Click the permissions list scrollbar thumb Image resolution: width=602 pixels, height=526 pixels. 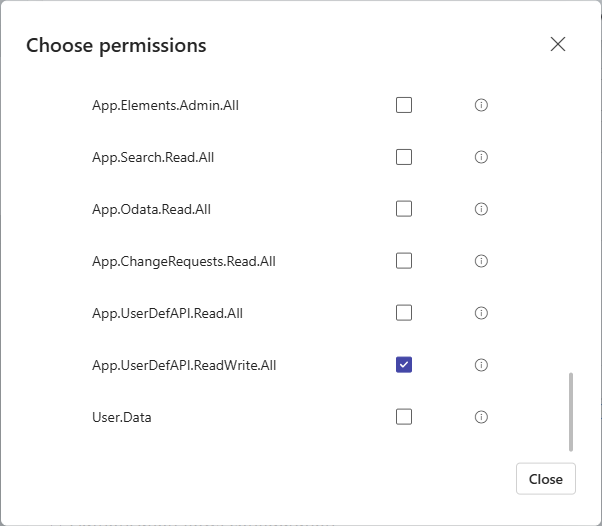tap(571, 412)
